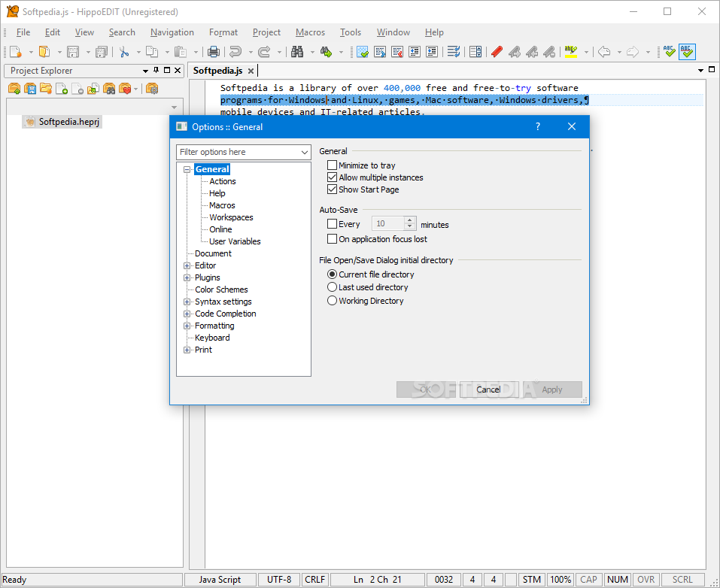The image size is (720, 588).
Task: Click the Save floppy disk icon
Action: click(73, 51)
